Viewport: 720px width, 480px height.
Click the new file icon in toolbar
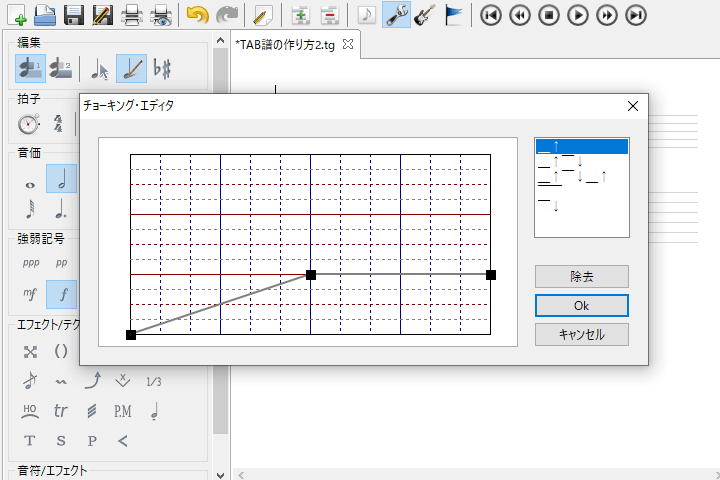pyautogui.click(x=15, y=15)
